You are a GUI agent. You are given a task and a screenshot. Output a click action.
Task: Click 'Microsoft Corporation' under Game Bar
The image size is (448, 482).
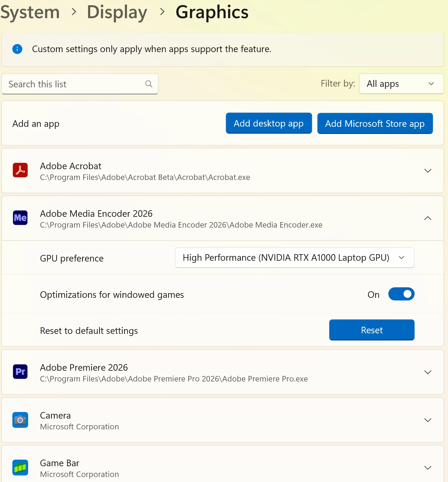point(79,474)
